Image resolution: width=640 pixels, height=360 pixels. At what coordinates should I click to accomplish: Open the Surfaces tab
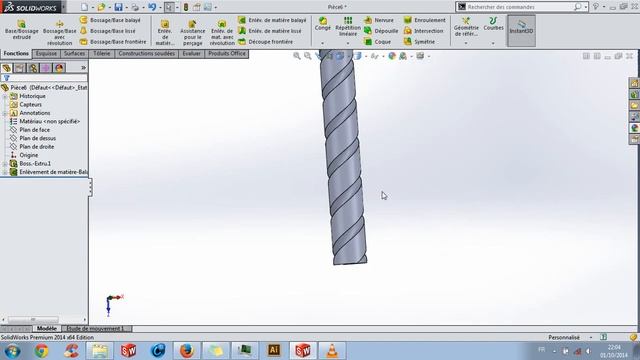[74, 53]
